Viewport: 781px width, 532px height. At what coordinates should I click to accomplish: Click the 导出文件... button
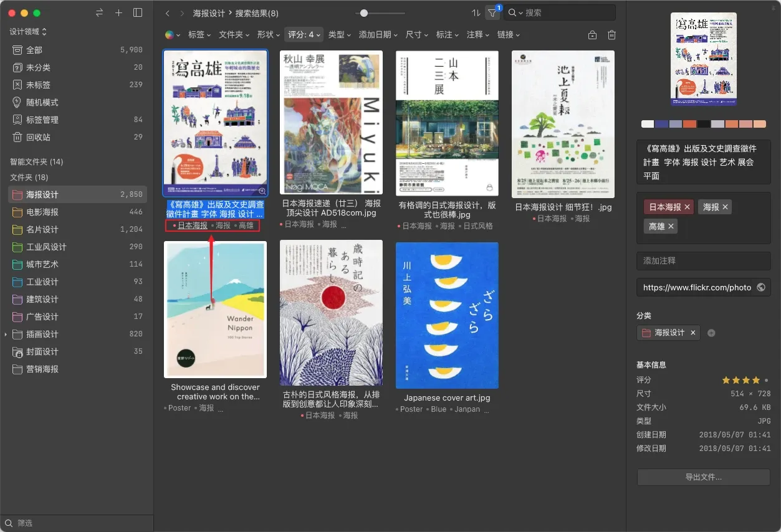coord(703,477)
